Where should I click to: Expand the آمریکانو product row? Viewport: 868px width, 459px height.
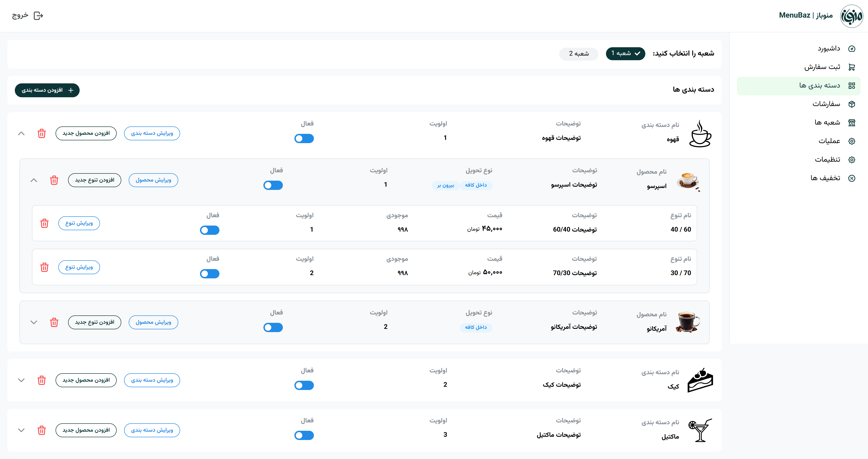pyautogui.click(x=34, y=323)
